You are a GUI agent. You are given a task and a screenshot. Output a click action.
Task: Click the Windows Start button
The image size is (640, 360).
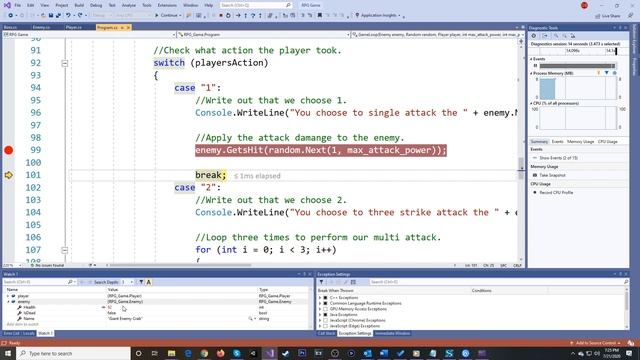[8, 353]
